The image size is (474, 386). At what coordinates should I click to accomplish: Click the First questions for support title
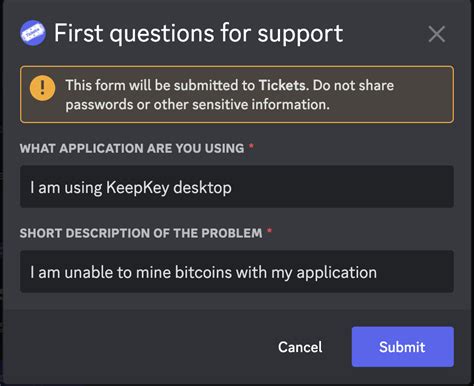[x=199, y=34]
